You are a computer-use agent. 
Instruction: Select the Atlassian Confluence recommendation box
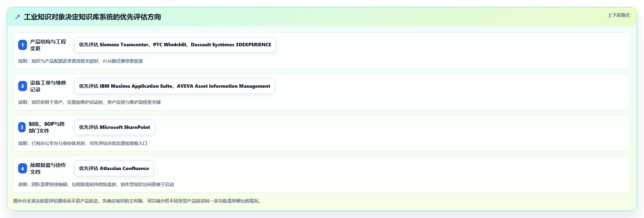(114, 168)
